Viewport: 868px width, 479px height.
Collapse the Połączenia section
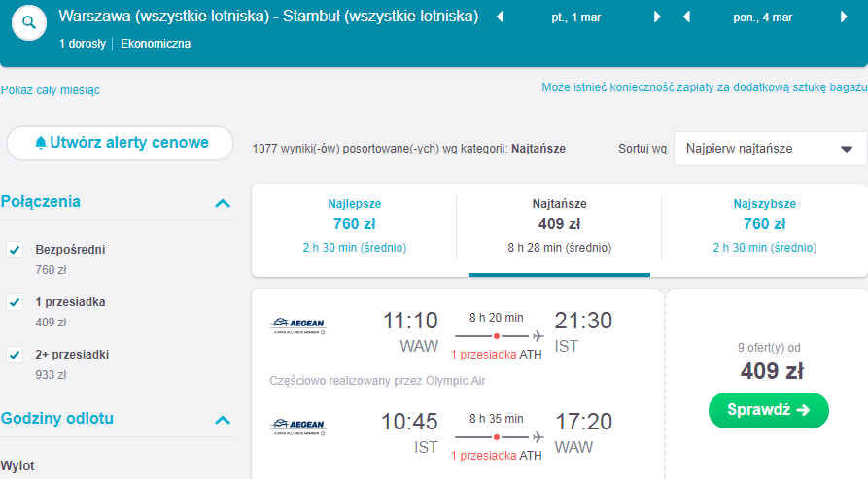(x=223, y=203)
